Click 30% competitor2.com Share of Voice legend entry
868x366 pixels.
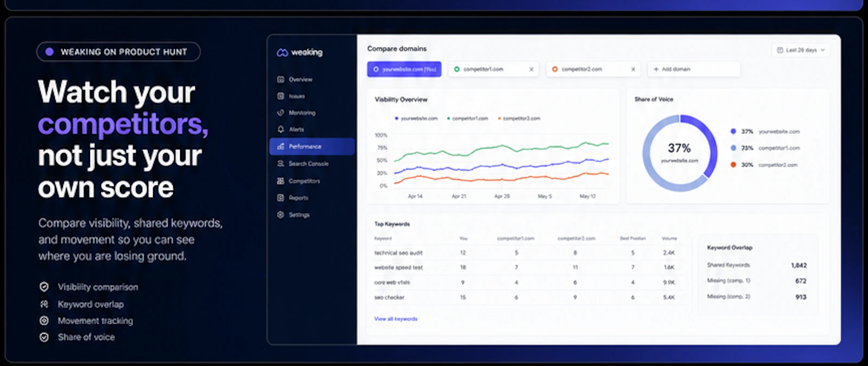tap(764, 165)
